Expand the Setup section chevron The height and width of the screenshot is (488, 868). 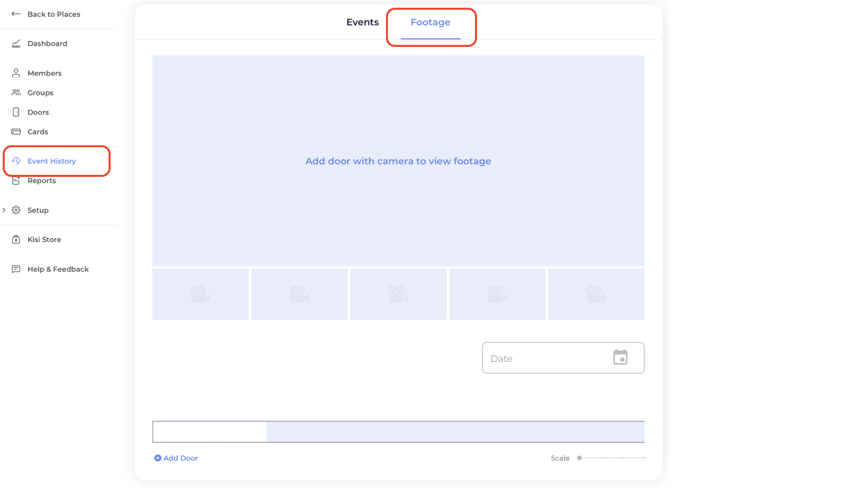pyautogui.click(x=4, y=210)
